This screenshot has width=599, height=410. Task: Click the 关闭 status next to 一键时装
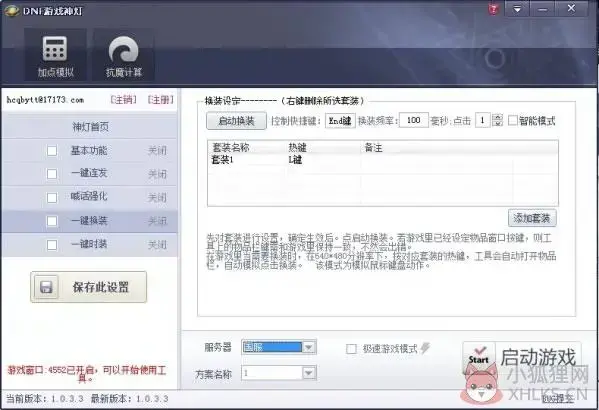coord(157,245)
